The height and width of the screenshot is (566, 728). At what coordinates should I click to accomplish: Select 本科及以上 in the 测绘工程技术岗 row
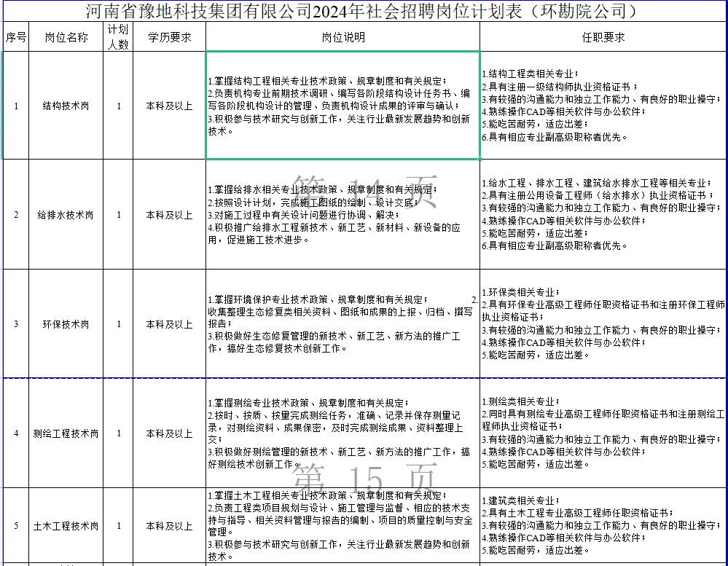(x=170, y=433)
